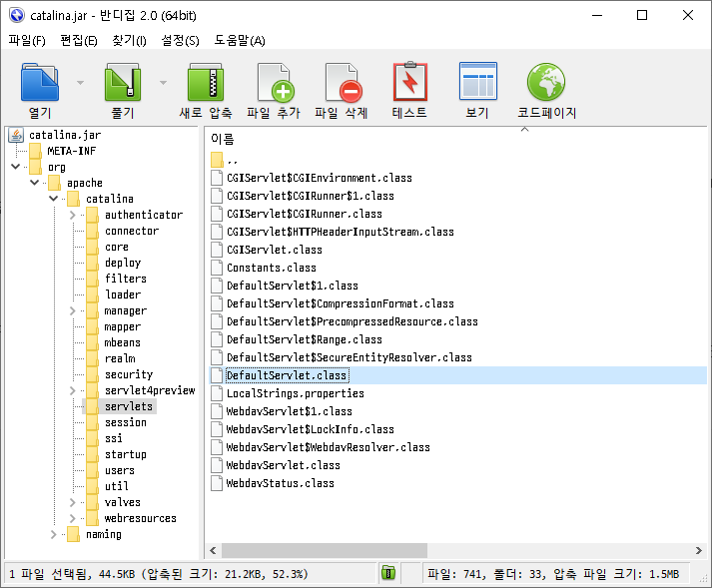Select the deploy folder in tree
The width and height of the screenshot is (712, 588).
pyautogui.click(x=123, y=263)
